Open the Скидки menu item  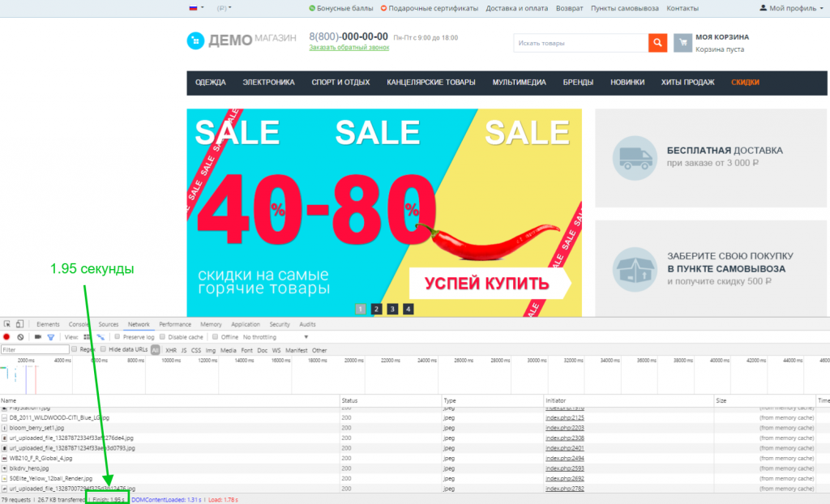click(746, 83)
